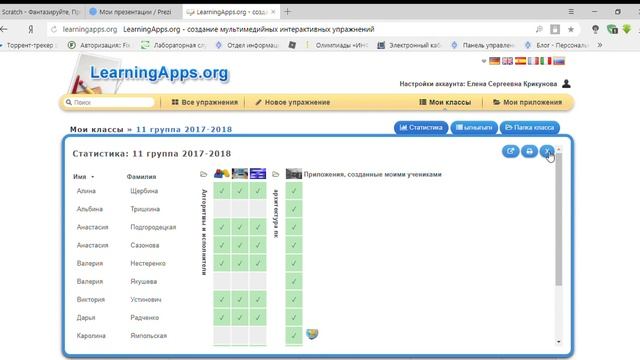Open the second app thumbnail in Алгоритмы folder
640x360 pixels.
[240, 174]
